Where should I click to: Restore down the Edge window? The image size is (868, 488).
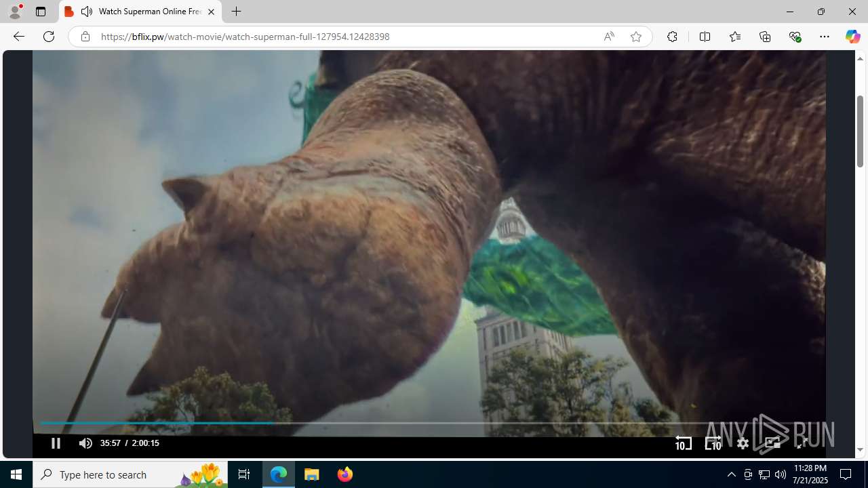pyautogui.click(x=821, y=12)
